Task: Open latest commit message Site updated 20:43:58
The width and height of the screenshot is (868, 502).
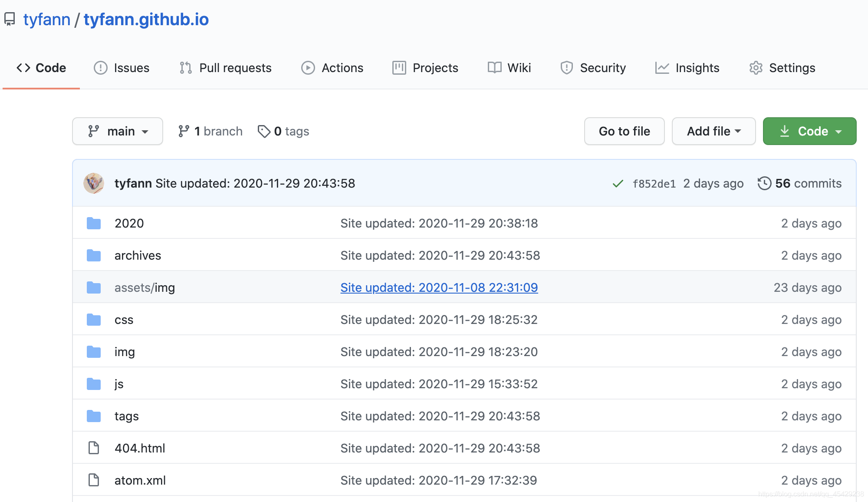Action: 255,183
